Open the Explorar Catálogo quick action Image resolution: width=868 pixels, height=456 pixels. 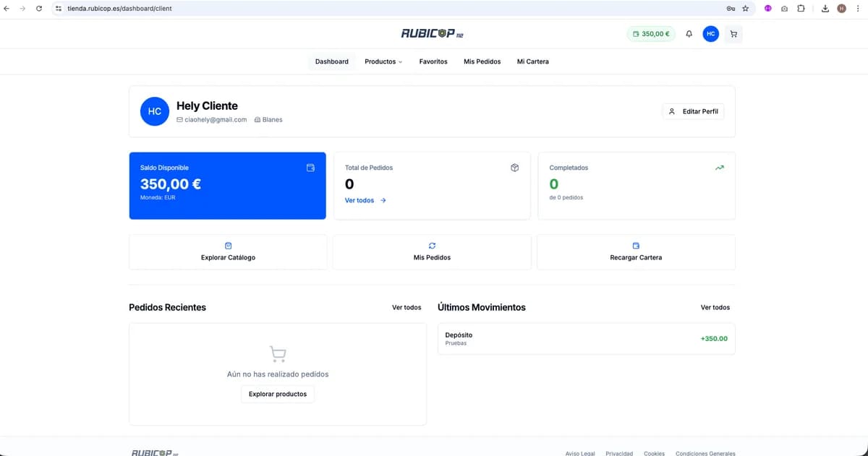[228, 252]
